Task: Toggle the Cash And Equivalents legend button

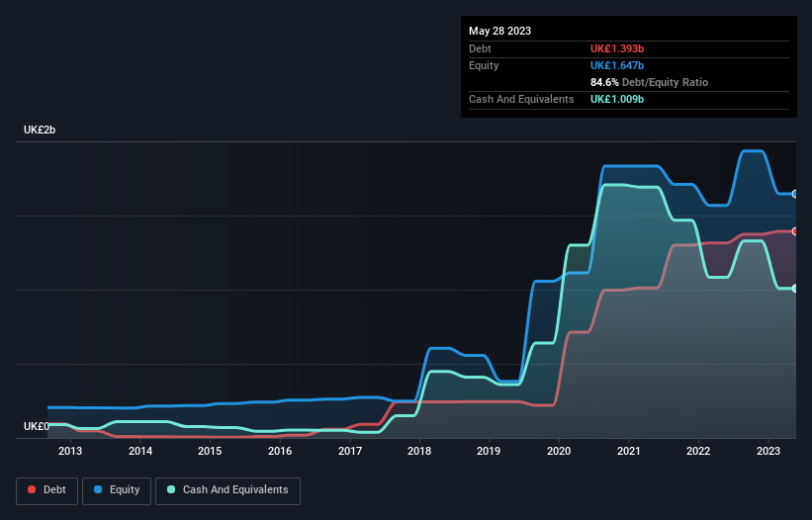Action: (x=227, y=490)
